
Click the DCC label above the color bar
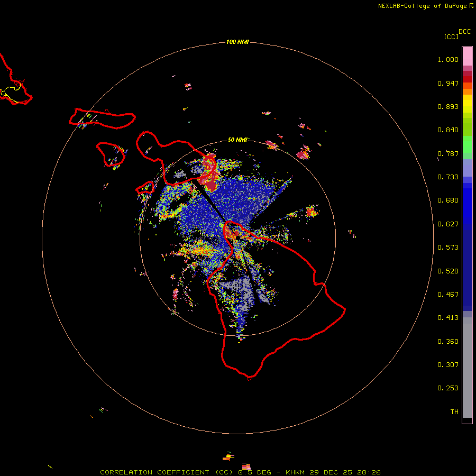point(464,32)
